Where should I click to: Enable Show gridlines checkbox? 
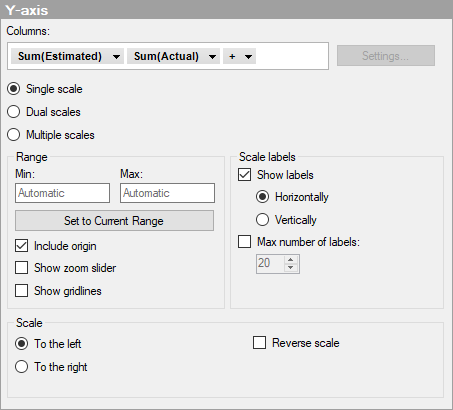coord(22,290)
